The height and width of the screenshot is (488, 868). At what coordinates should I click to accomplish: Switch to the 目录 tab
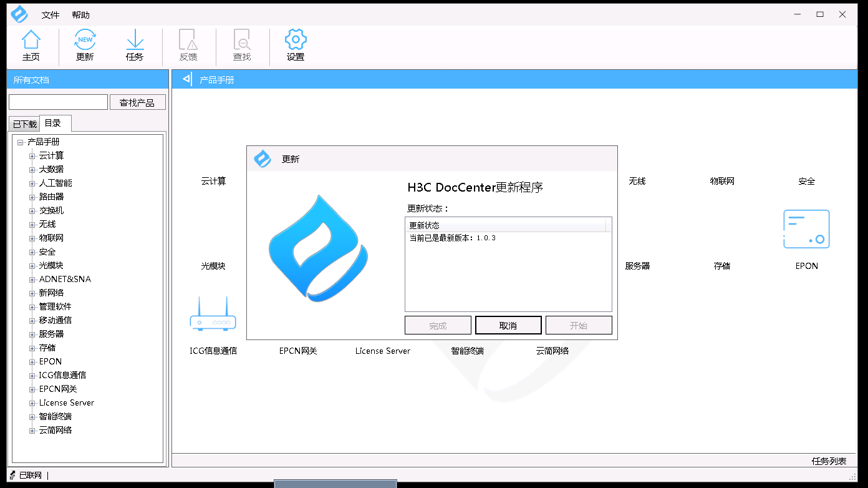tap(55, 123)
